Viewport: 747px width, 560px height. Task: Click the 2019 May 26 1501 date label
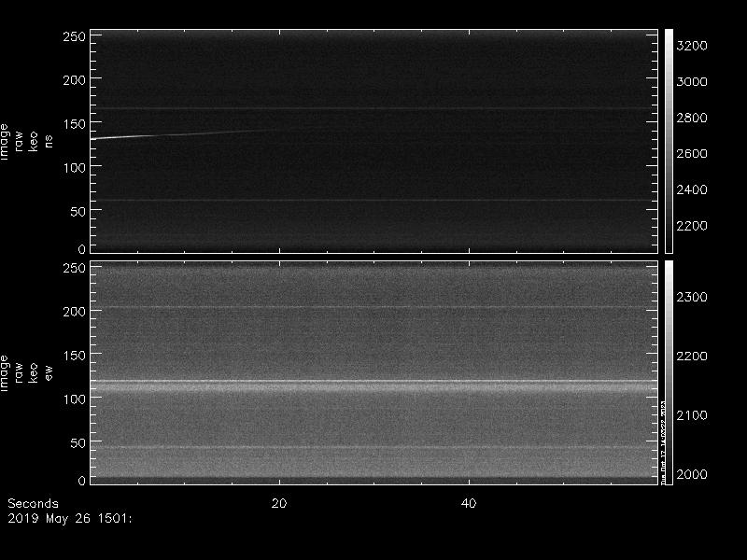69,519
